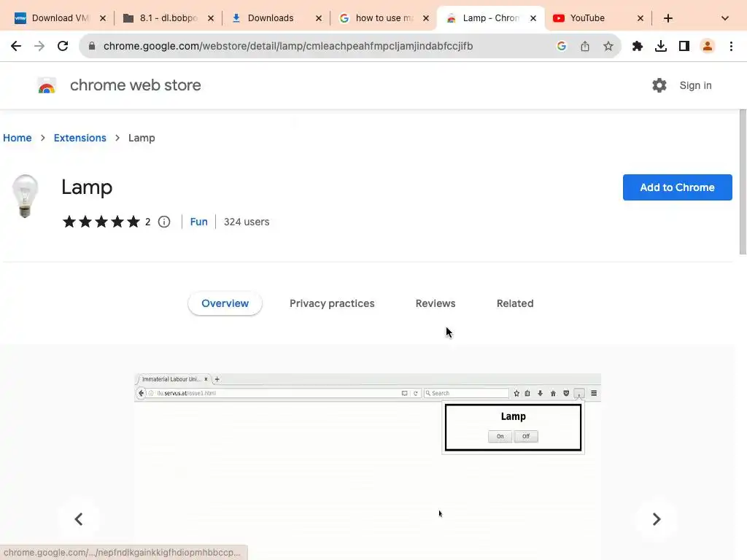Open the Extensions puzzle icon

(638, 46)
